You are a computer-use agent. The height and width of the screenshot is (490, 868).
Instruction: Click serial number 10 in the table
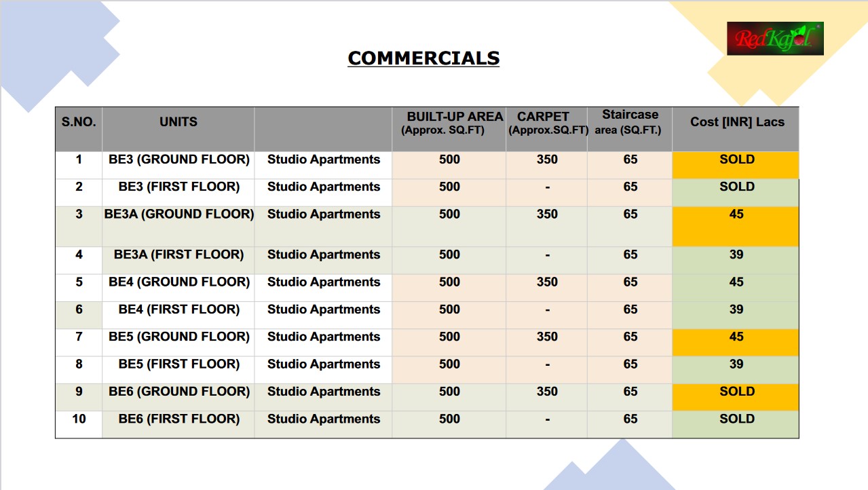click(79, 419)
